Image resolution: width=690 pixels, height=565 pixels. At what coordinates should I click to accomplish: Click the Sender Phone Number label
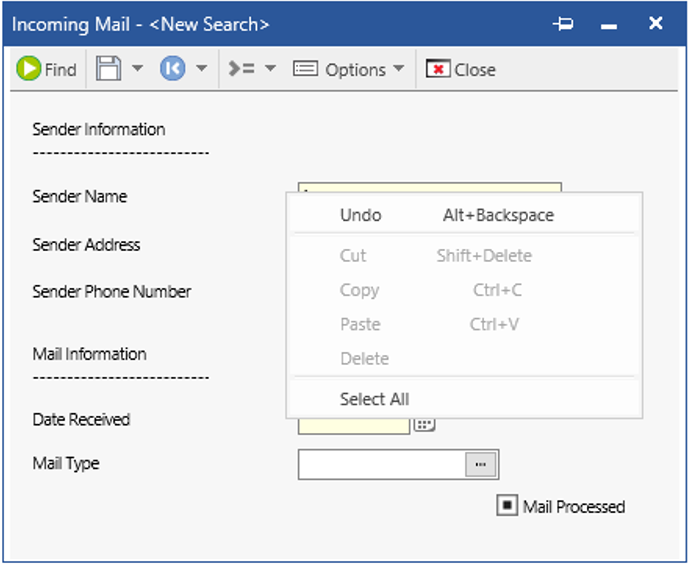pyautogui.click(x=112, y=291)
